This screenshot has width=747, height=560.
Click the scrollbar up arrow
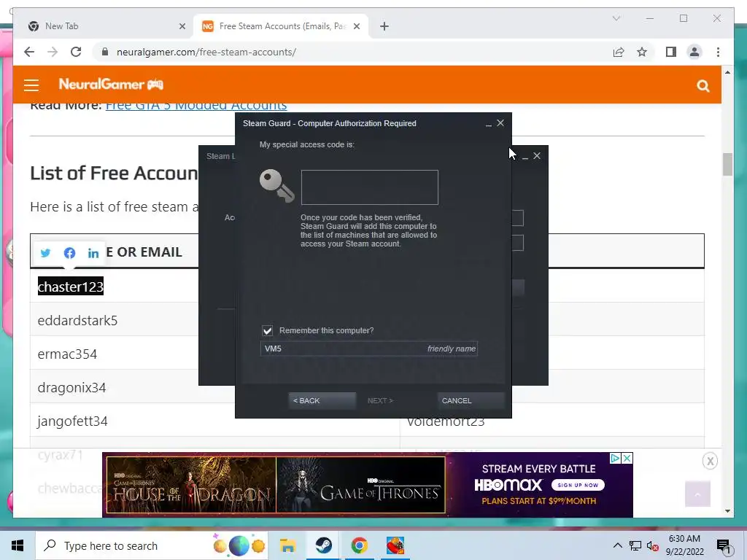tap(727, 72)
